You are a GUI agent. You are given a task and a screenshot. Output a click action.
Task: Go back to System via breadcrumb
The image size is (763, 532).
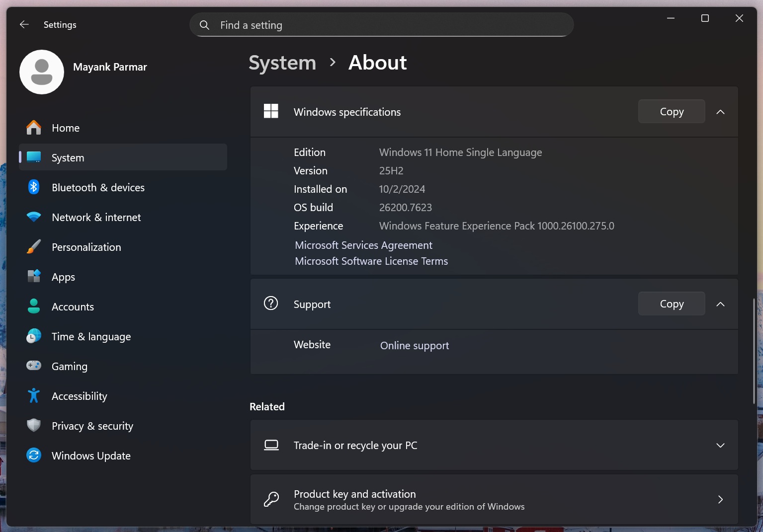click(x=282, y=63)
